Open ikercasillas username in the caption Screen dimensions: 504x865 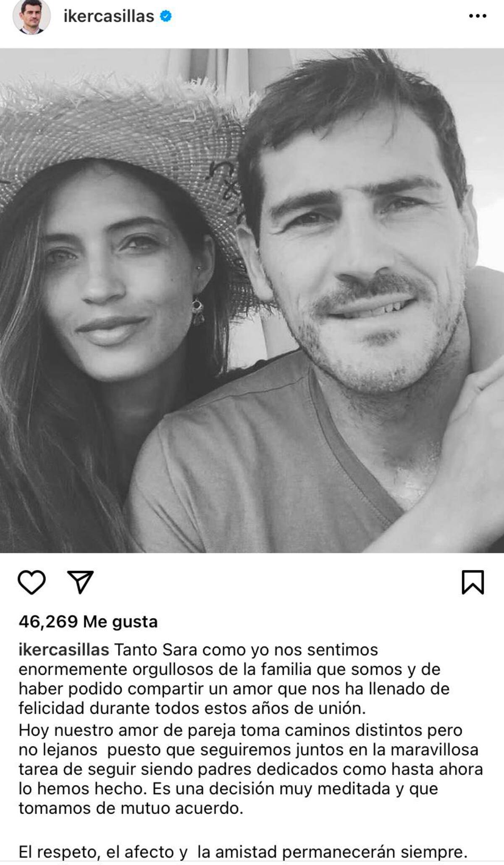pyautogui.click(x=64, y=650)
